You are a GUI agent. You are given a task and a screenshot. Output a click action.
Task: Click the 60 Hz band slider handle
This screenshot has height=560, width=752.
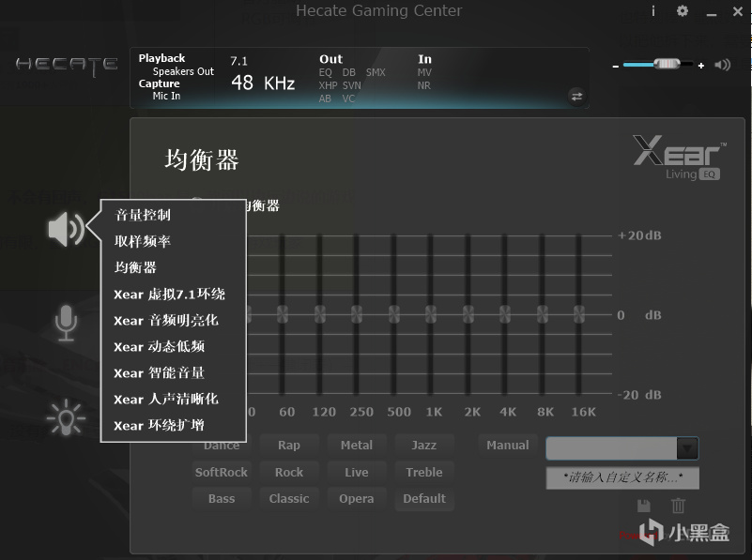283,314
